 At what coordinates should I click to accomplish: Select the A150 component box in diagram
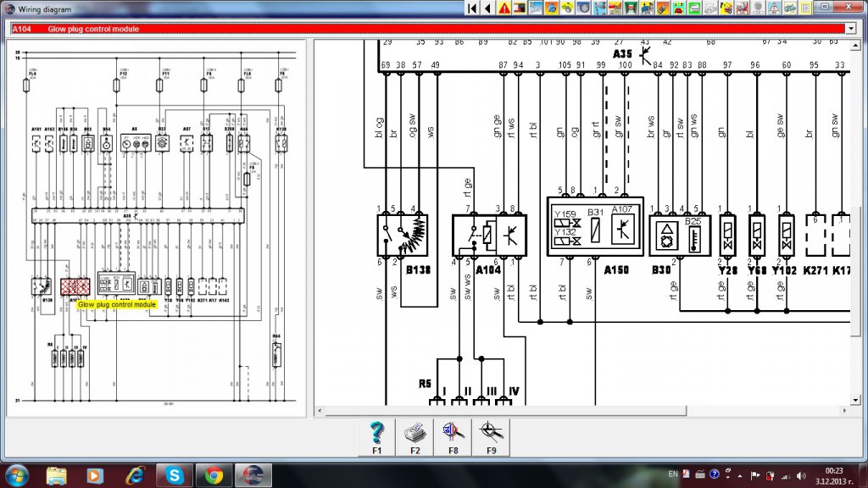[594, 227]
